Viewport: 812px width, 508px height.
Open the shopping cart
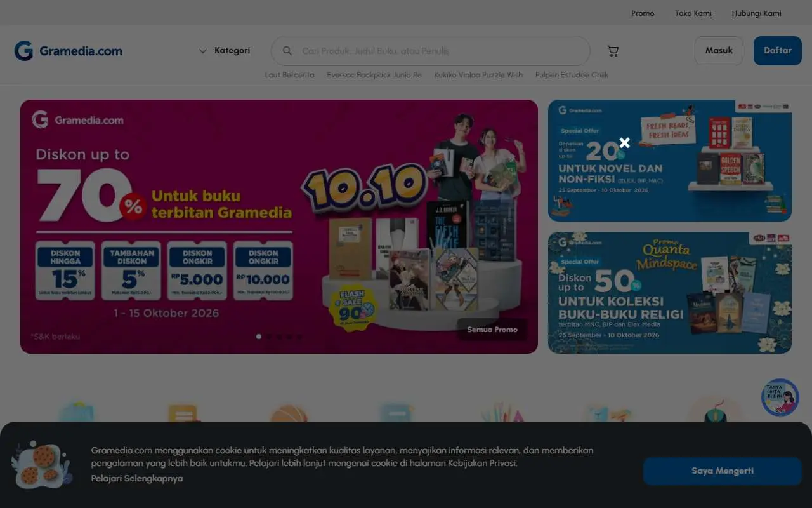click(x=613, y=51)
